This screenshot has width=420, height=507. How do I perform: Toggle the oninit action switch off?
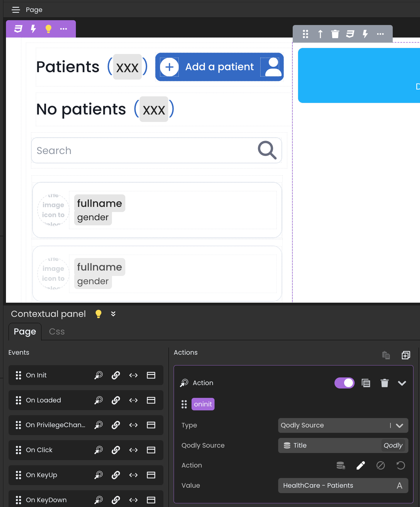344,383
